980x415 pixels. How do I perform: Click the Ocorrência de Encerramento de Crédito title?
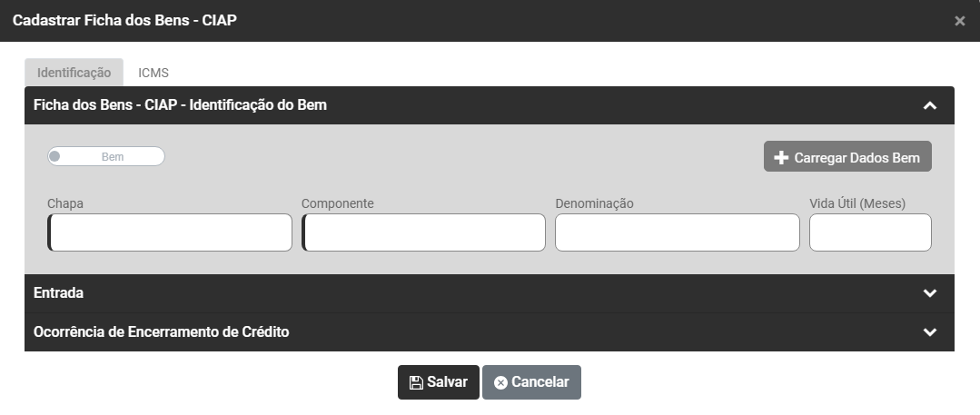[162, 332]
